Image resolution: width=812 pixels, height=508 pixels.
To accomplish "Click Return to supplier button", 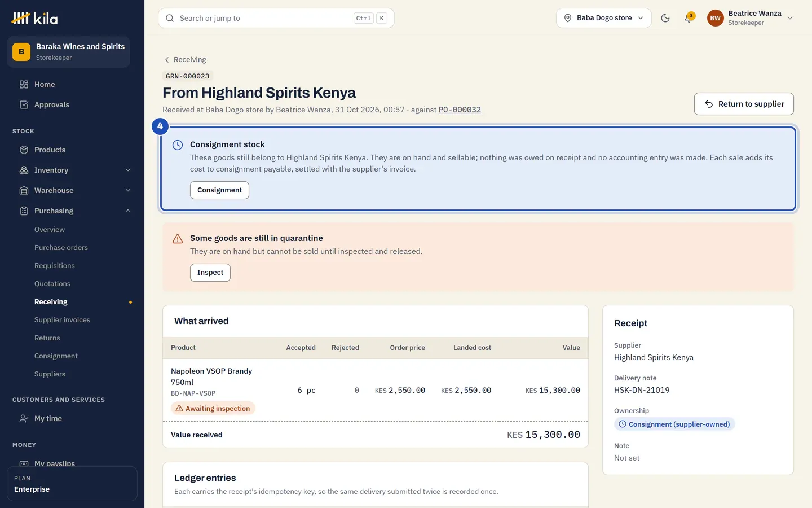I will pos(744,104).
